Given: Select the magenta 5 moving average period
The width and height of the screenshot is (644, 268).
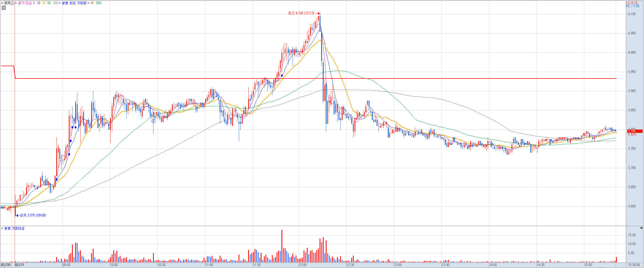Looking at the screenshot, I should (34, 3).
